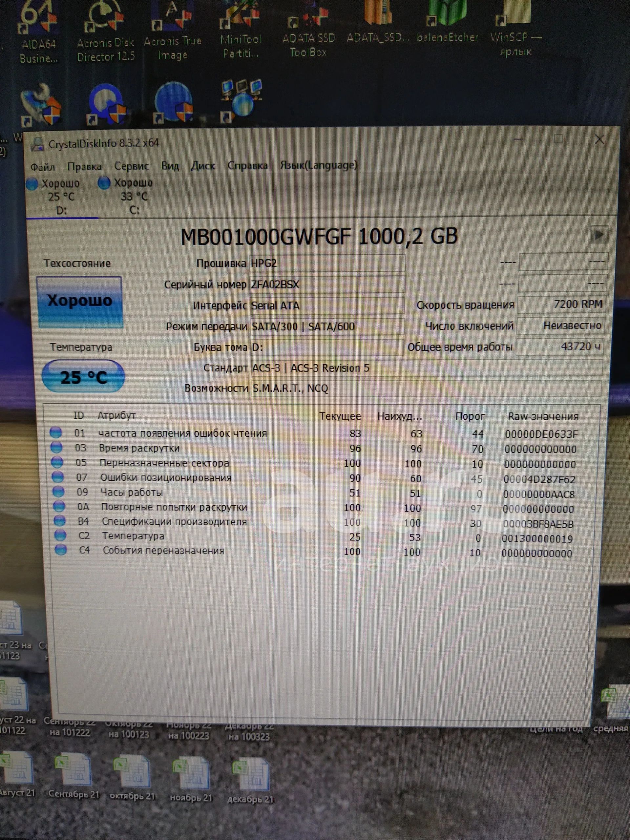Viewport: 630px width, 840px height.
Task: Select disk D: status indicator at 25 °C
Action: (x=54, y=197)
